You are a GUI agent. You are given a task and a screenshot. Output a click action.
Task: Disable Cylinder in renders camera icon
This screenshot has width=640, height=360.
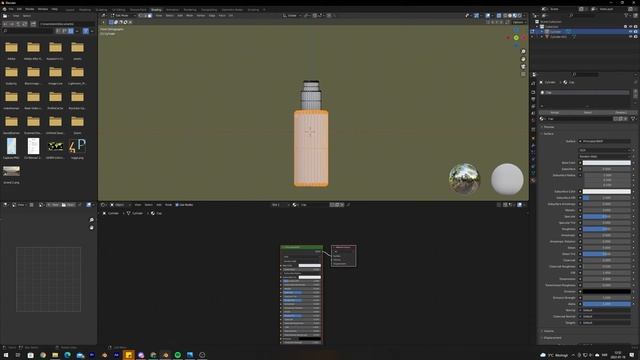point(636,31)
